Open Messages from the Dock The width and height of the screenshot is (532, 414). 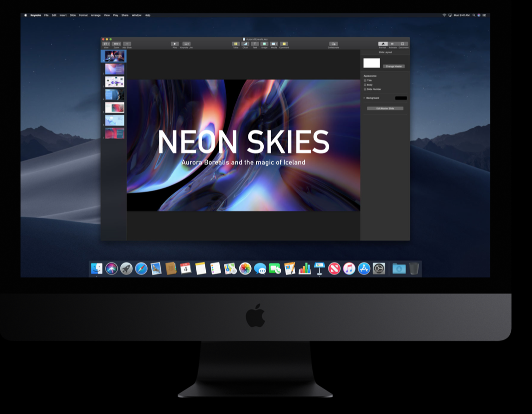click(x=260, y=269)
